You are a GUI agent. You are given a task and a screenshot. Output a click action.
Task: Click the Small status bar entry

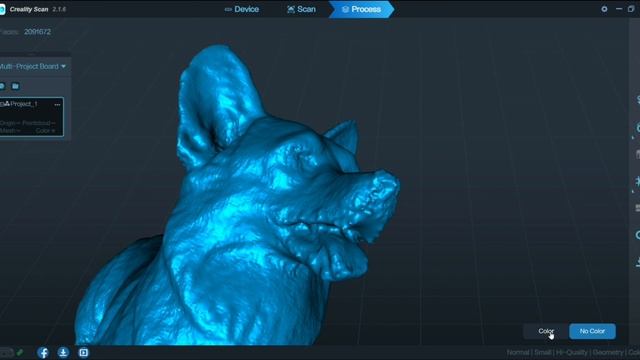click(542, 352)
